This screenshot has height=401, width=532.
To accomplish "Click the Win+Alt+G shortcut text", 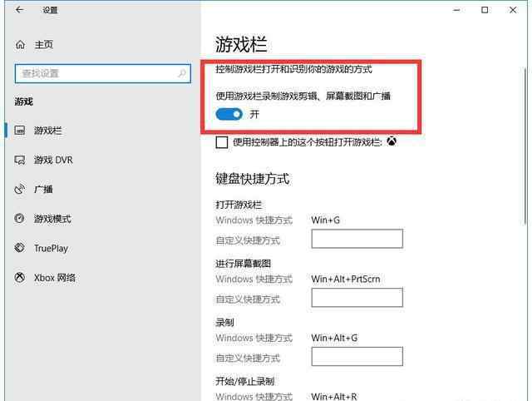I will [x=334, y=338].
